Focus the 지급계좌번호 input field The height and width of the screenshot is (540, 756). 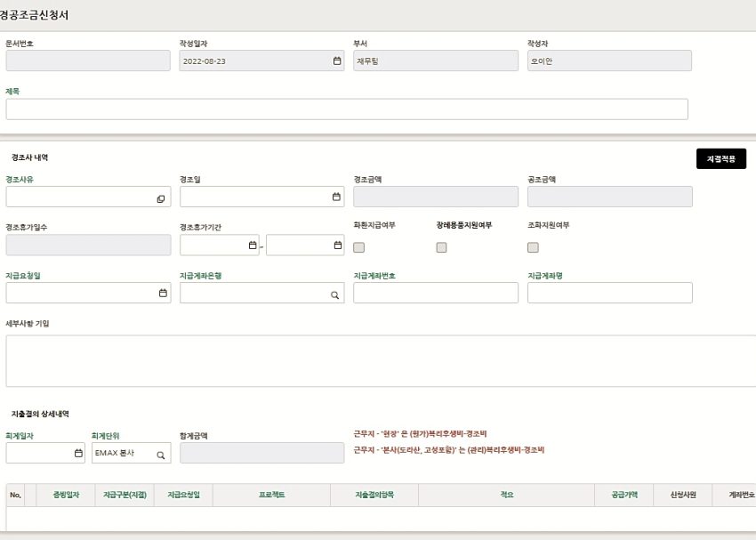pos(436,293)
